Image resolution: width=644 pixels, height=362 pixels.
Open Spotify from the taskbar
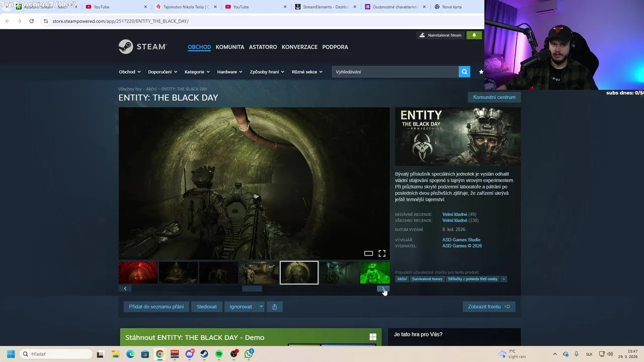click(x=219, y=354)
